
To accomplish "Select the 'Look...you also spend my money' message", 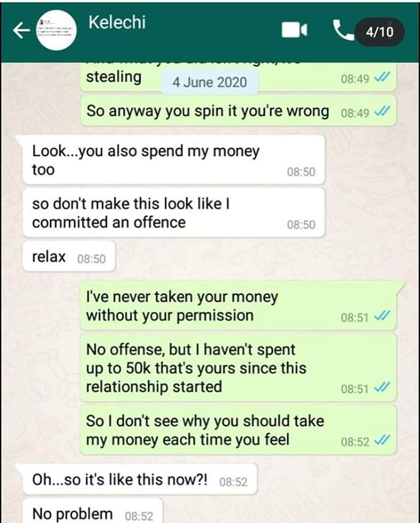I will tap(174, 160).
